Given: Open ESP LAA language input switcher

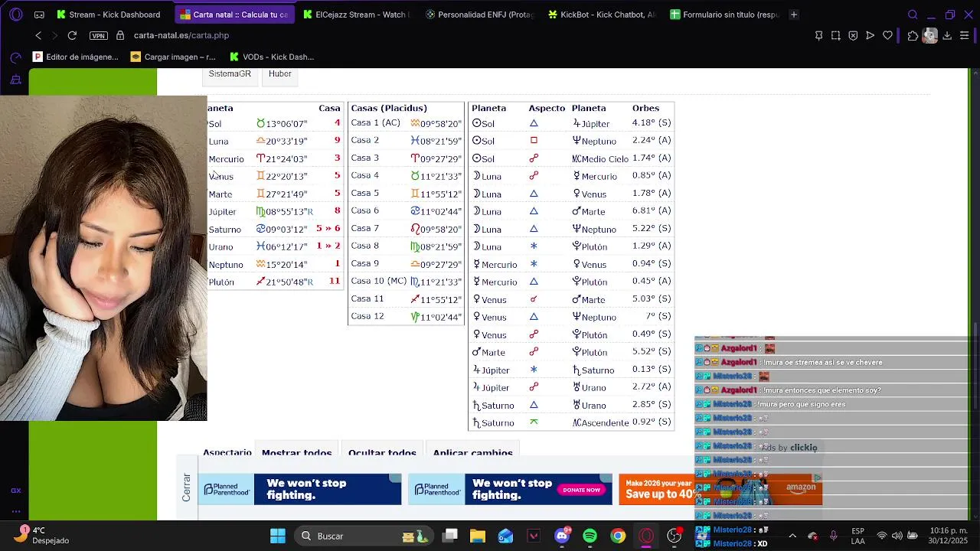Looking at the screenshot, I should pyautogui.click(x=858, y=536).
